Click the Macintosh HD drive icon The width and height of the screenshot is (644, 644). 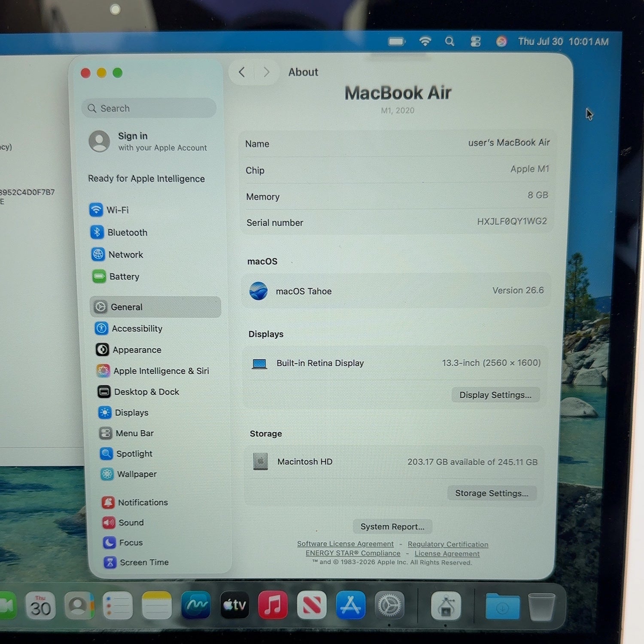coord(260,462)
